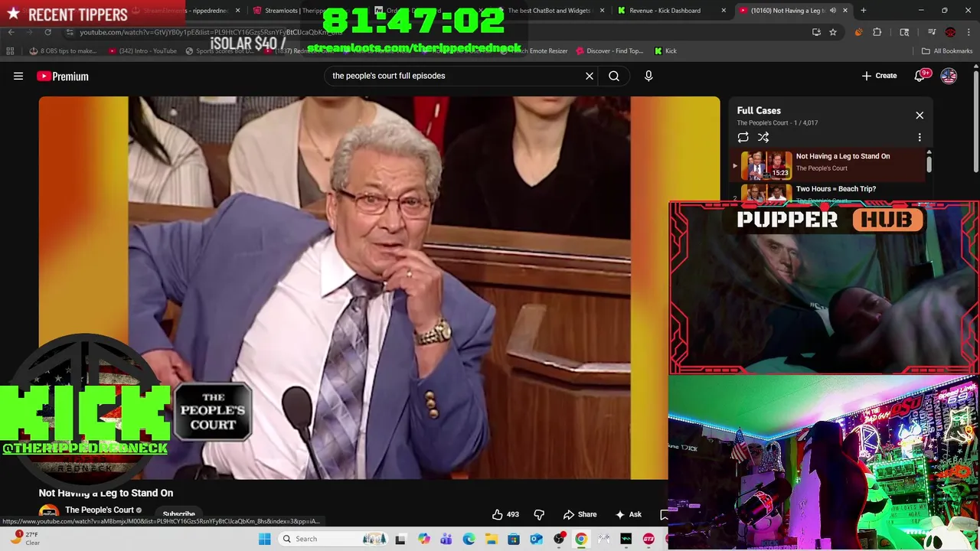Open '(342) Intro - YouTube' bookmark

[x=142, y=51]
